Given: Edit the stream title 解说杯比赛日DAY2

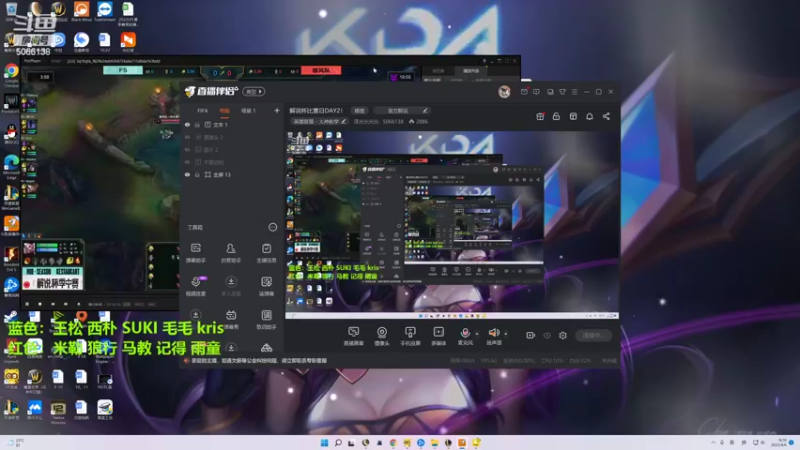Looking at the screenshot, I should coord(316,111).
